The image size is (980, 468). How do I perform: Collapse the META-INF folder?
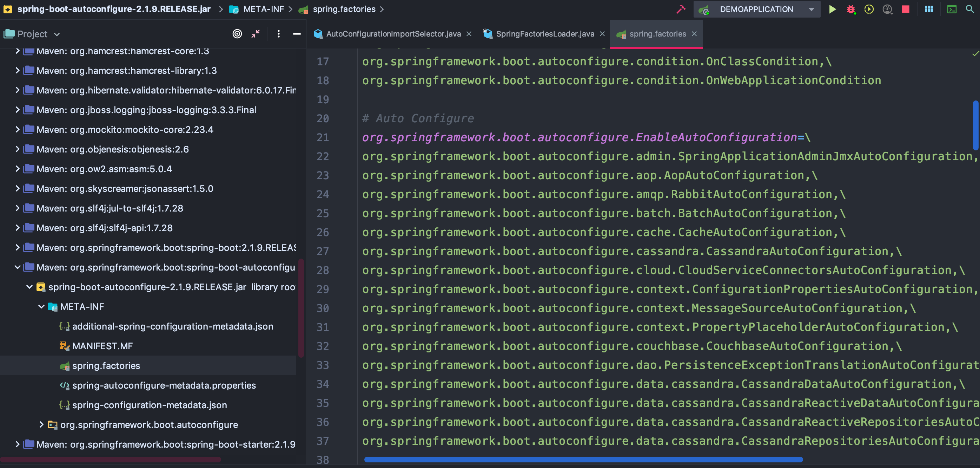point(41,306)
